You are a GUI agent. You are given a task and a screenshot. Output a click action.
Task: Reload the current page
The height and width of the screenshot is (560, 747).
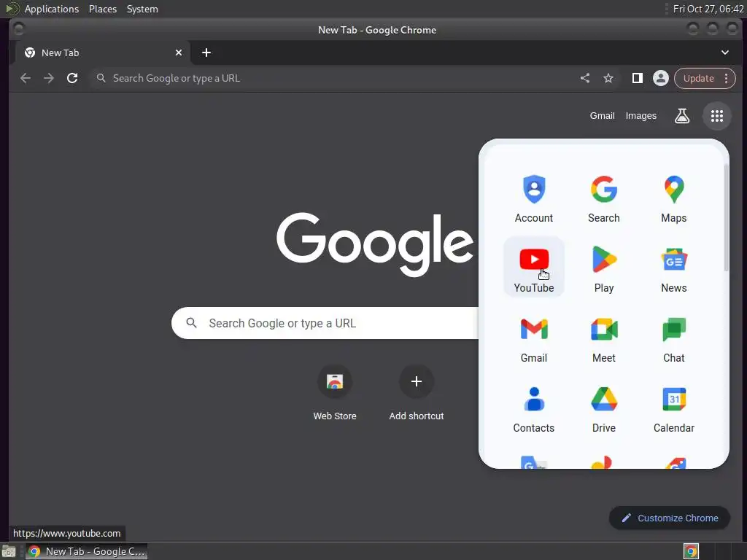coord(72,78)
